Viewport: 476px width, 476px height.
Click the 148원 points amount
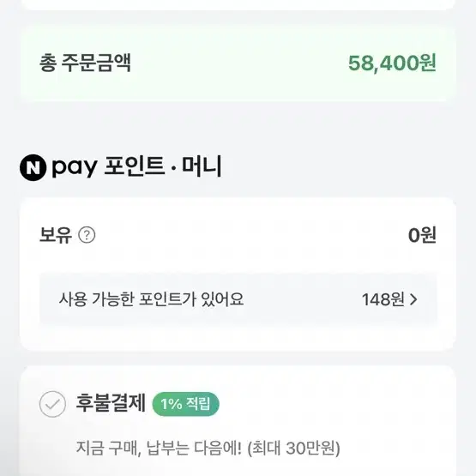[383, 299]
